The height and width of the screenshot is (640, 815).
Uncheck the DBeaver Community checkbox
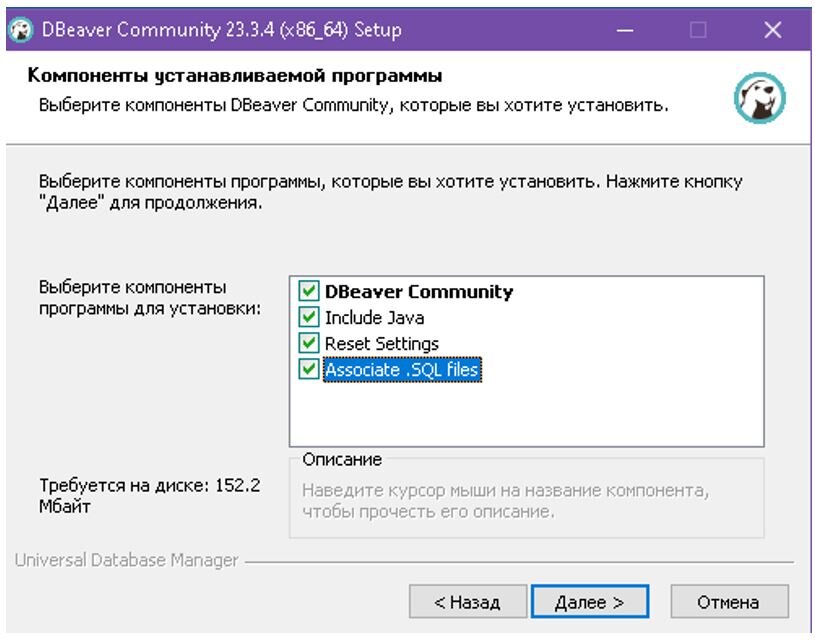click(x=309, y=291)
